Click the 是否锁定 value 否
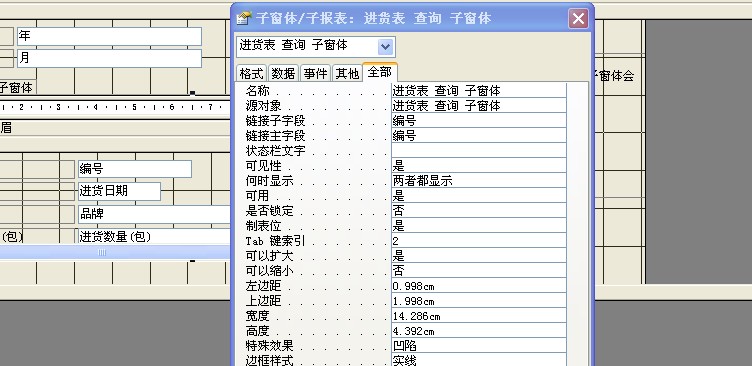The image size is (752, 366). (479, 211)
